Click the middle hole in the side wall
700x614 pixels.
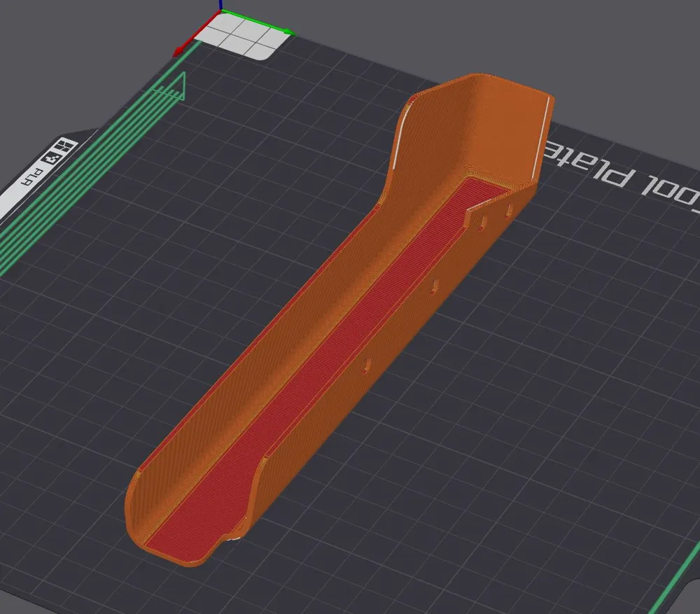[x=434, y=285]
